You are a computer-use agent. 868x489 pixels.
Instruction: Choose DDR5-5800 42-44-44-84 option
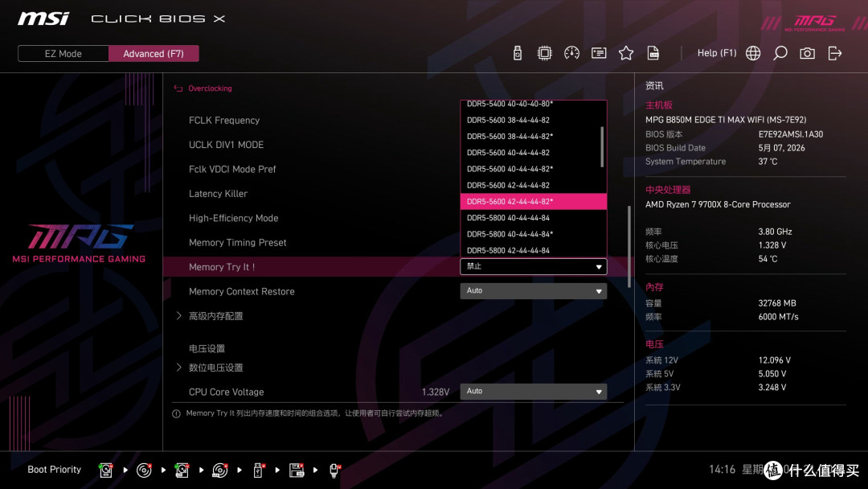(533, 250)
